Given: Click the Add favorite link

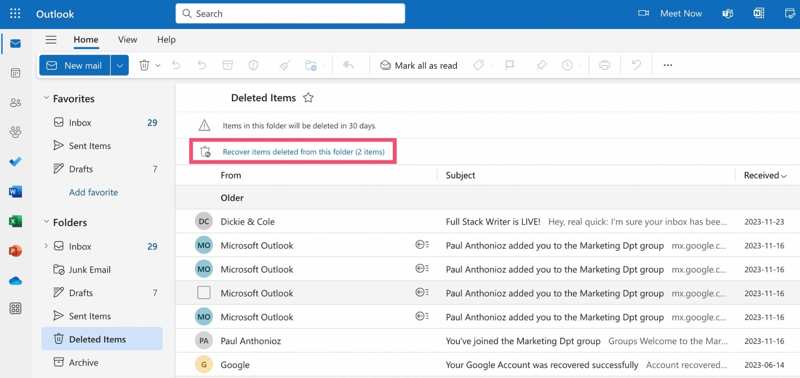Looking at the screenshot, I should click(x=93, y=192).
